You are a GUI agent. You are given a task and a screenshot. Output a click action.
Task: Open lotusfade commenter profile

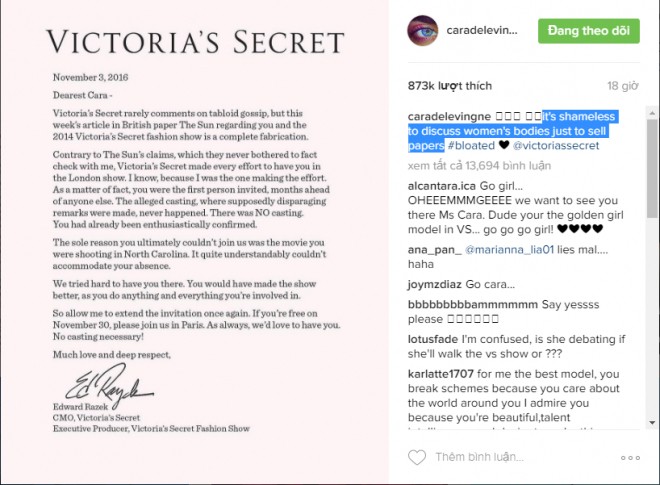[433, 339]
